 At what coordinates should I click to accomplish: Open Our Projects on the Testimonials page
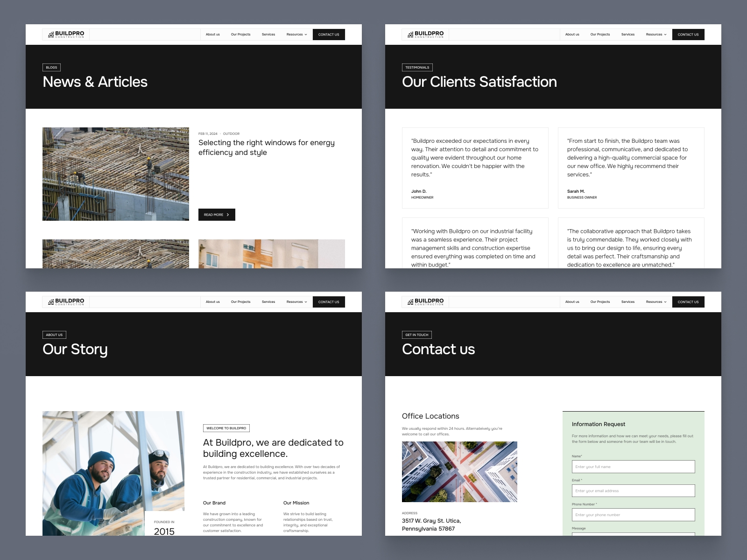(x=600, y=35)
